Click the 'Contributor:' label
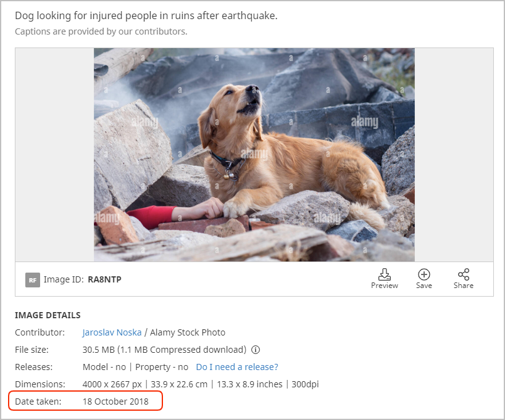 (x=40, y=332)
